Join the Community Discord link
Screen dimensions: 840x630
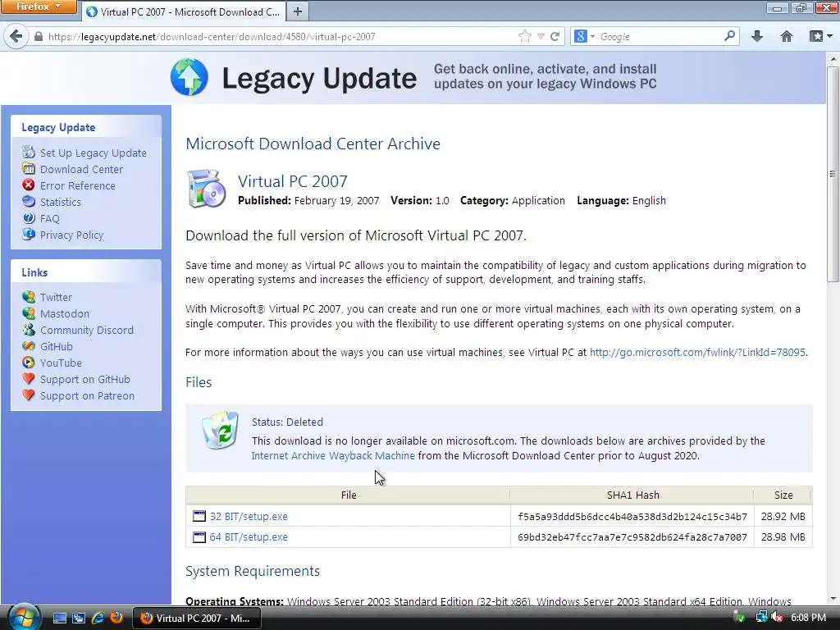pos(87,330)
